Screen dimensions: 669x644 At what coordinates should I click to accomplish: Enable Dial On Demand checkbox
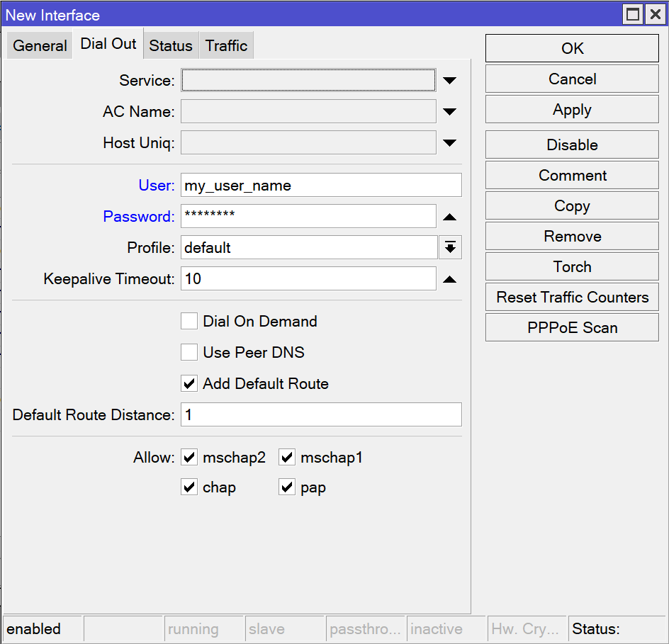coord(189,322)
